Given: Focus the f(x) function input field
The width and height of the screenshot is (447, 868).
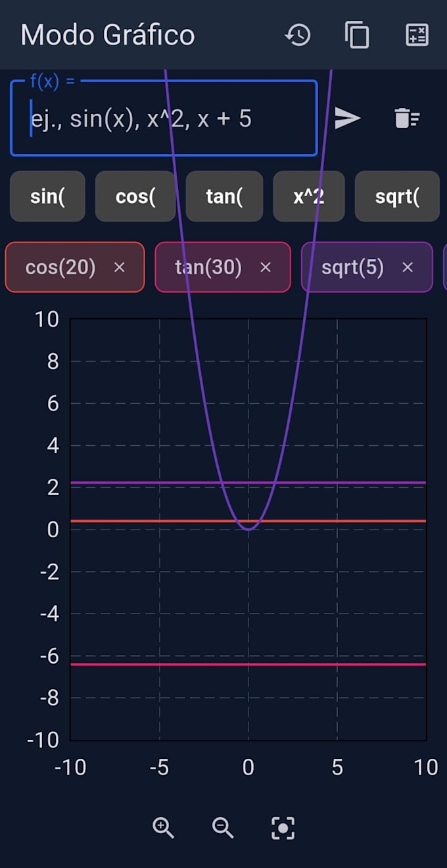Looking at the screenshot, I should click(x=164, y=118).
